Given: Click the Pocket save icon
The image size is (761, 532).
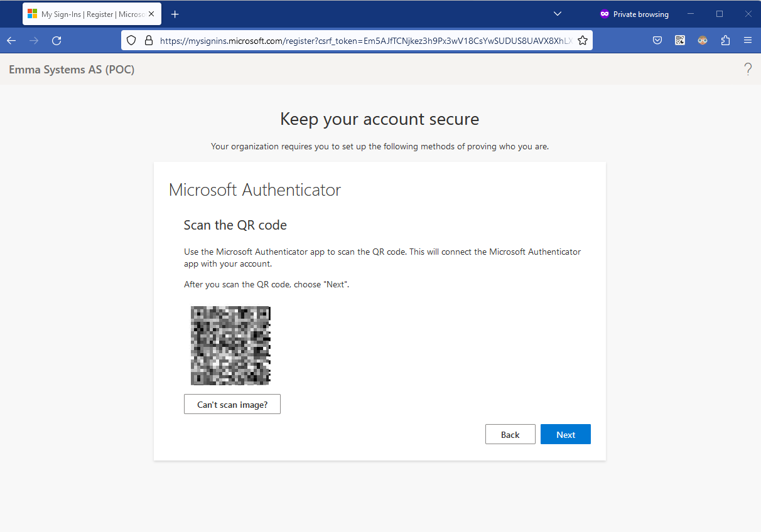Looking at the screenshot, I should click(x=657, y=40).
